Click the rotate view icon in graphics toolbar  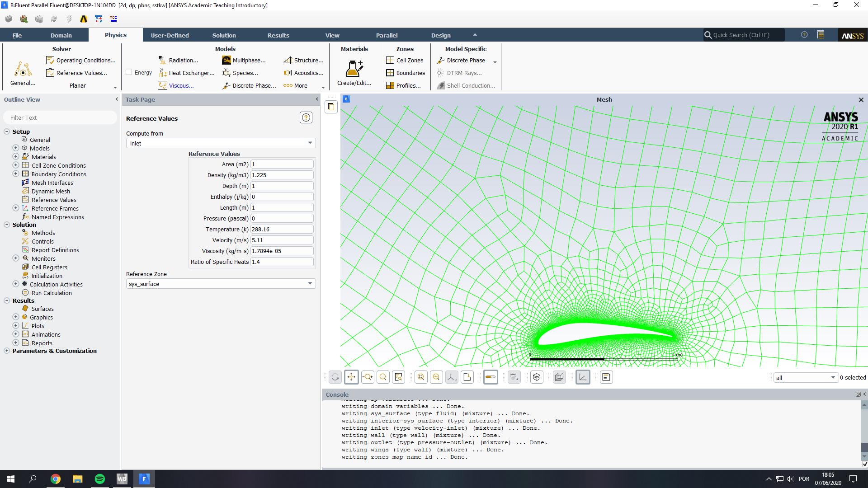click(335, 377)
